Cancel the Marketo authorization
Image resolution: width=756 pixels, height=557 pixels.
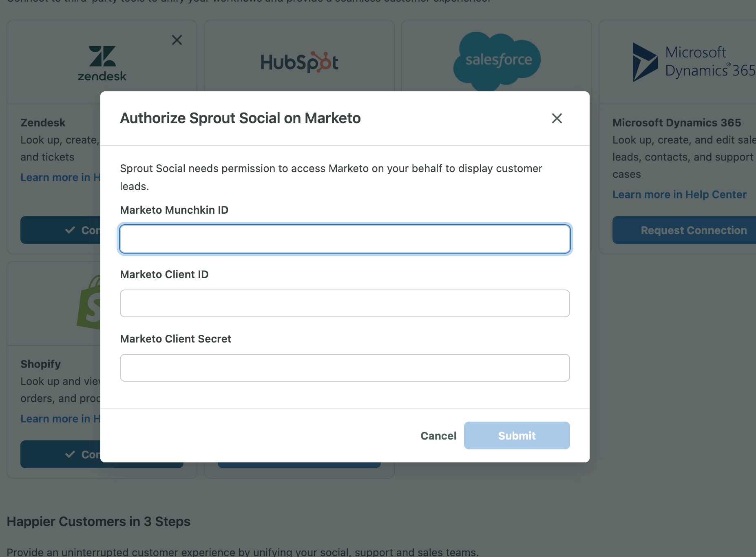click(x=438, y=435)
